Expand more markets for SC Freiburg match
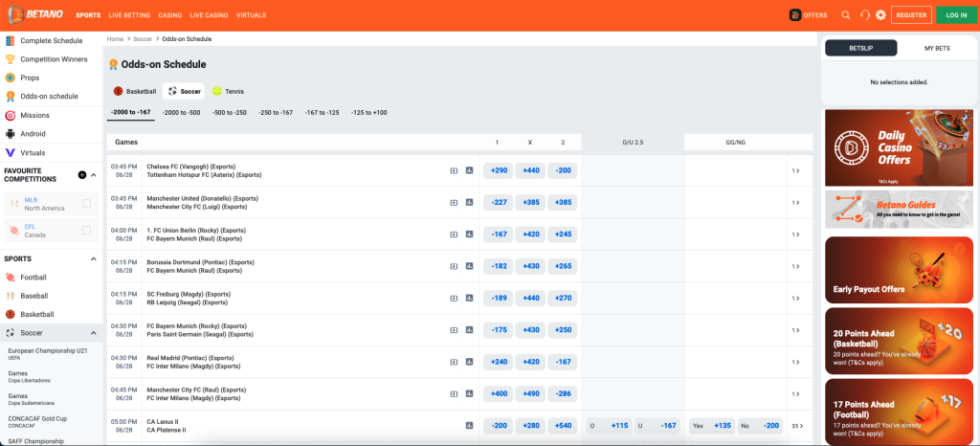The width and height of the screenshot is (980, 446). point(795,298)
